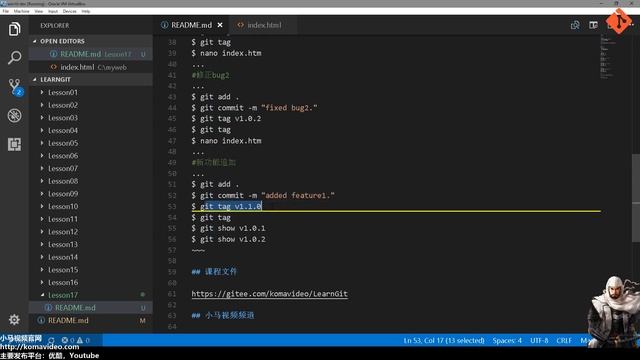Open the Extensions view icon
Image resolution: width=640 pixels, height=360 pixels.
tap(14, 144)
